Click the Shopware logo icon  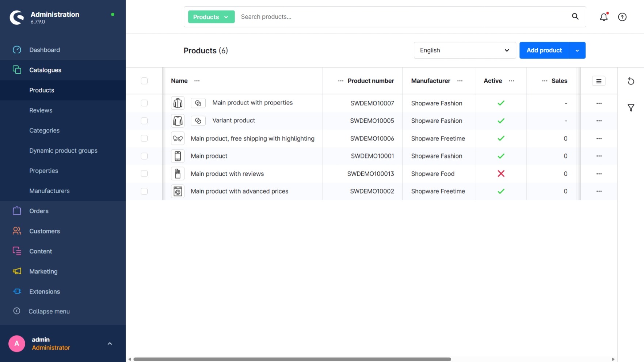[x=17, y=17]
